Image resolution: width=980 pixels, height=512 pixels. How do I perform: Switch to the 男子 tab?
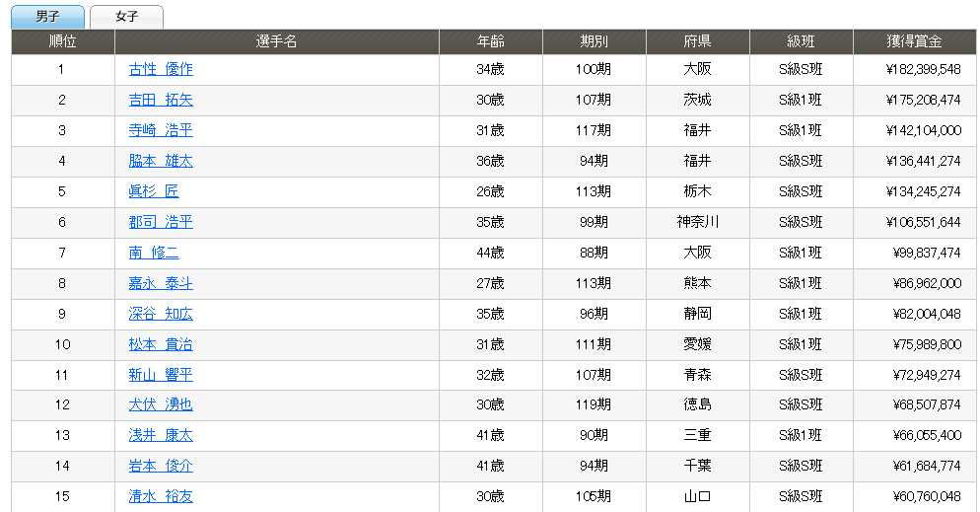point(47,17)
